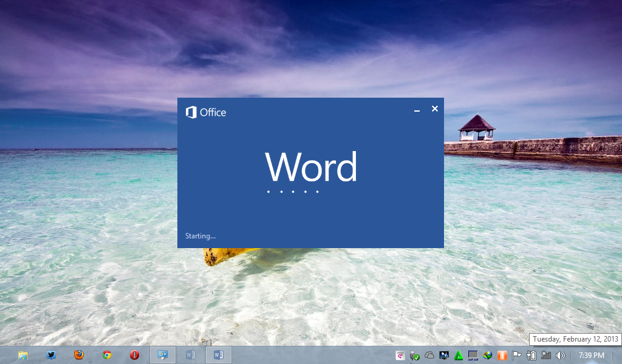Click the pink swirl tray icon
Image resolution: width=622 pixels, height=364 pixels.
[400, 356]
